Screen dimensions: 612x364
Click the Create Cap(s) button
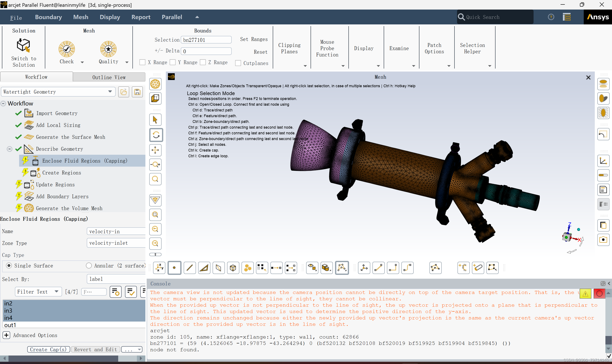click(48, 349)
